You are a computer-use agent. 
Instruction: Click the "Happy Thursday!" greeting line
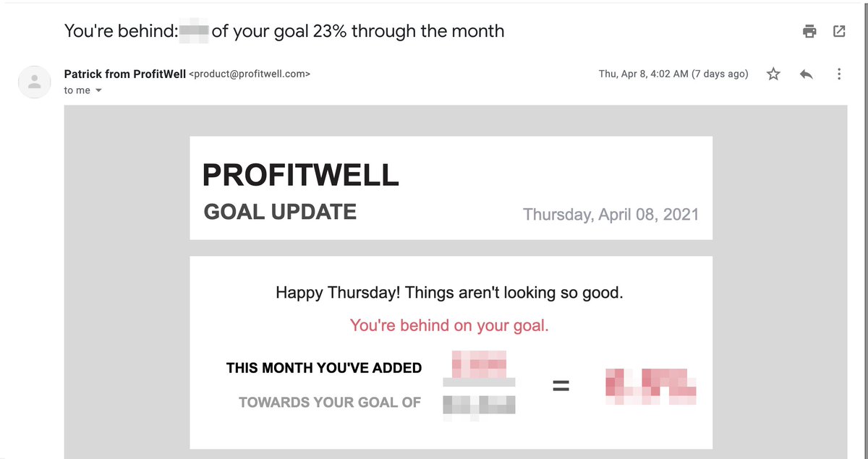point(449,293)
